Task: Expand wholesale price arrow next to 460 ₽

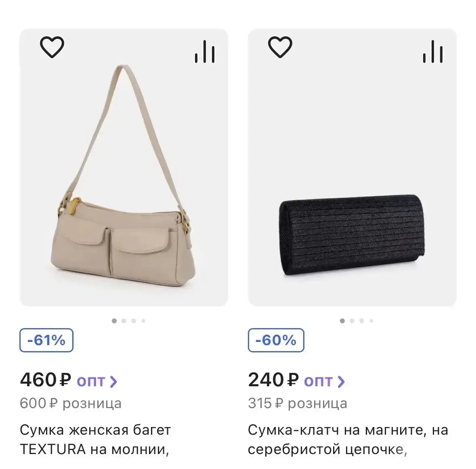Action: coord(113,381)
